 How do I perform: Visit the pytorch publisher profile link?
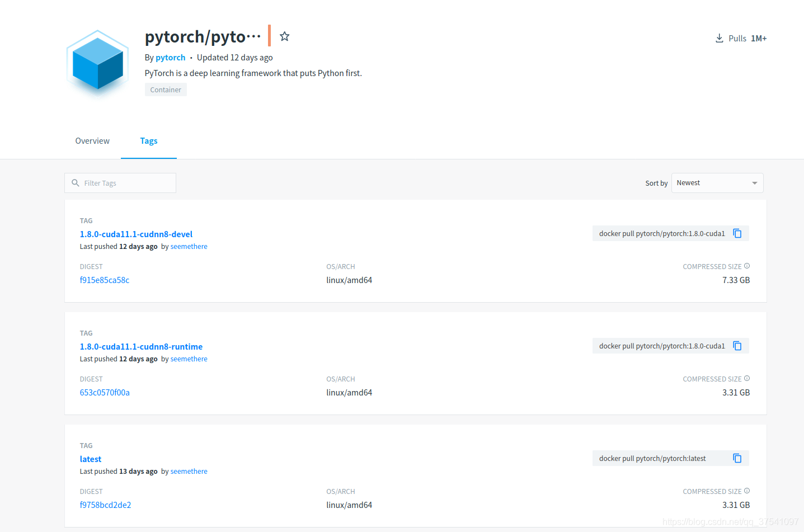(170, 58)
